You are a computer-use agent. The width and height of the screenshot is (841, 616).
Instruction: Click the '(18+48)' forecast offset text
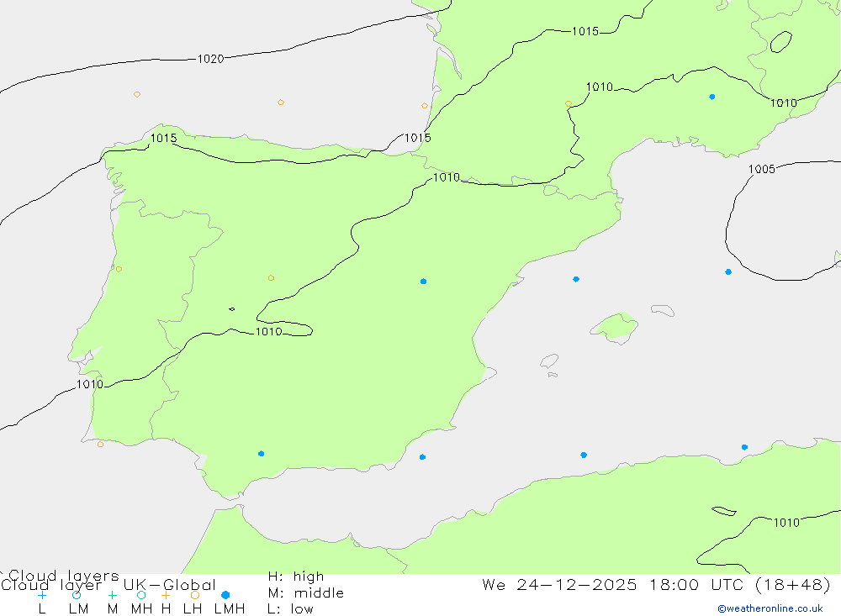(x=793, y=584)
